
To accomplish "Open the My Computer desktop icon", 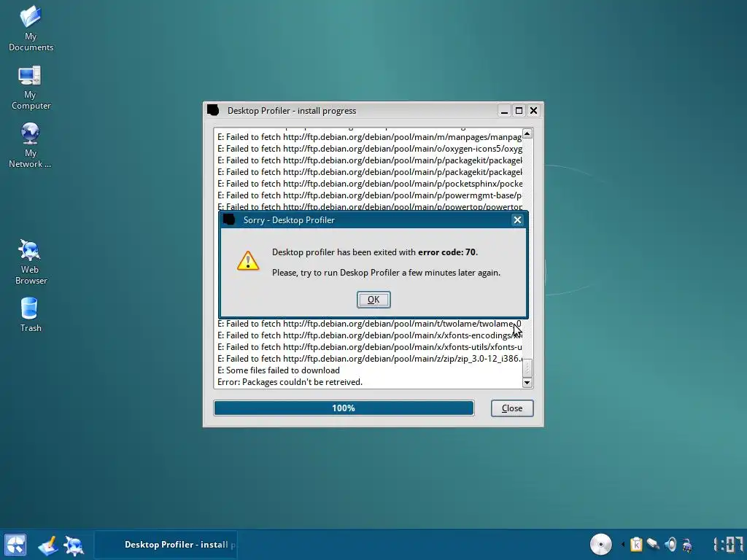I will pyautogui.click(x=31, y=87).
